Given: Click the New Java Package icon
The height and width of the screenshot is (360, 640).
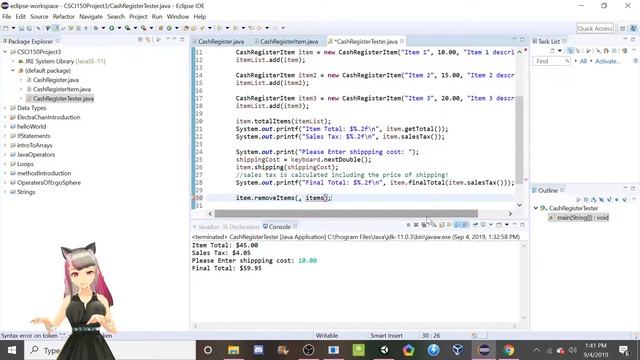Looking at the screenshot, I should coord(160,28).
